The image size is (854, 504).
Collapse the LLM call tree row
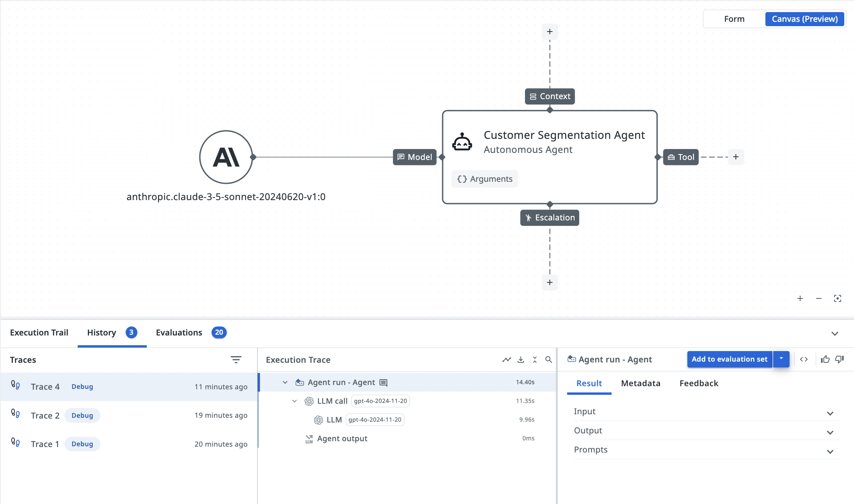click(x=294, y=401)
